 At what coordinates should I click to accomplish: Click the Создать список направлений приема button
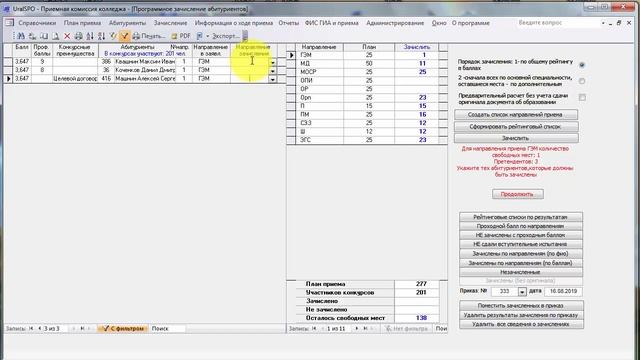coord(516,115)
